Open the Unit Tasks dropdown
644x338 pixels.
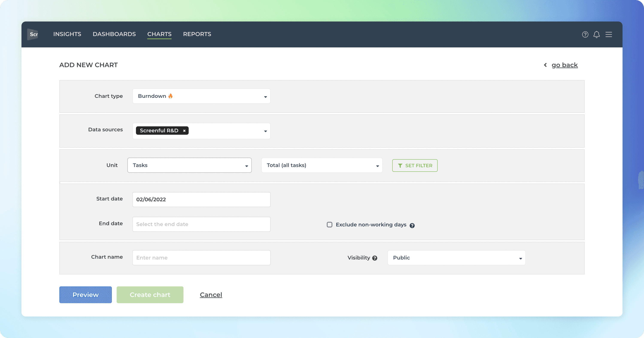[x=189, y=165]
